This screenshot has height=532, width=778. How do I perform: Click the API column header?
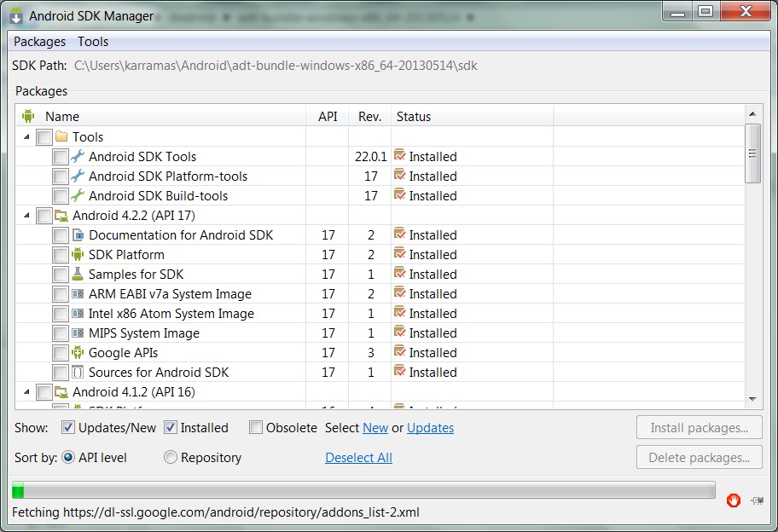[328, 117]
